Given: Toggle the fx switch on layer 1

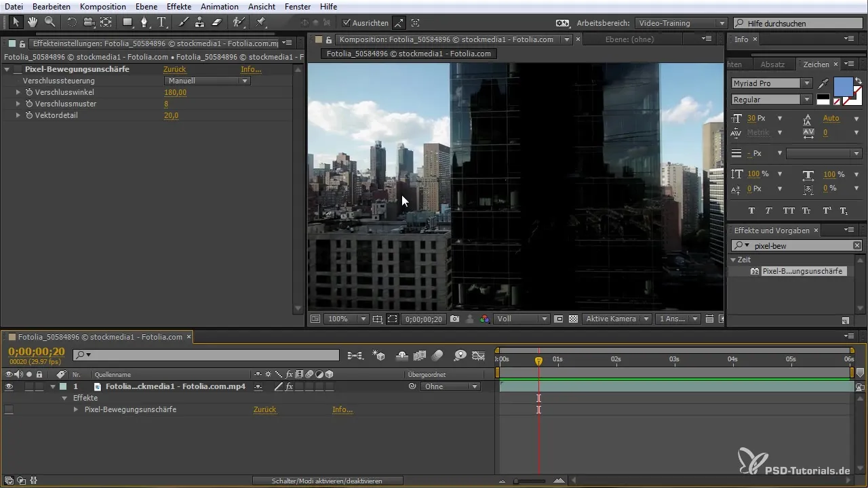Looking at the screenshot, I should (x=289, y=386).
